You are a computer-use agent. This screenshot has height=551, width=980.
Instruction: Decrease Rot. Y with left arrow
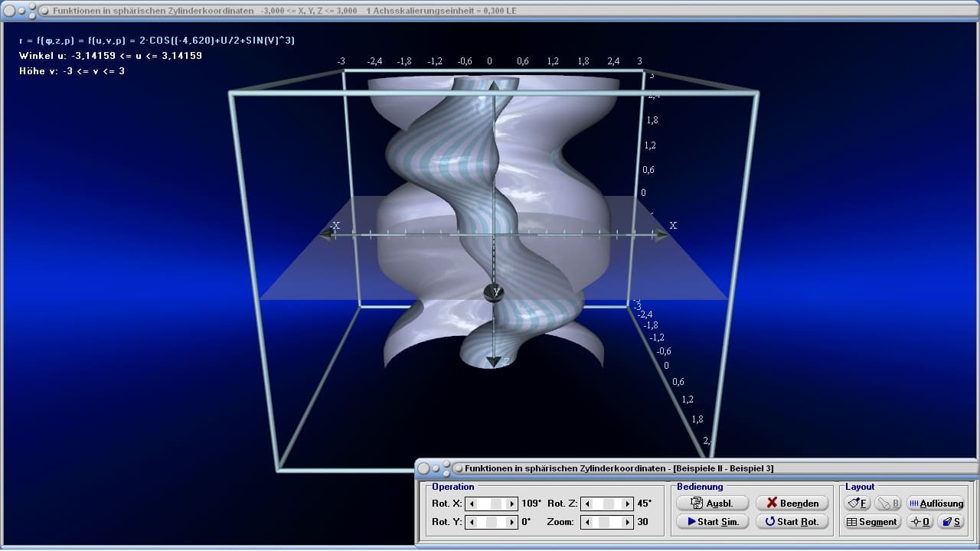click(472, 522)
